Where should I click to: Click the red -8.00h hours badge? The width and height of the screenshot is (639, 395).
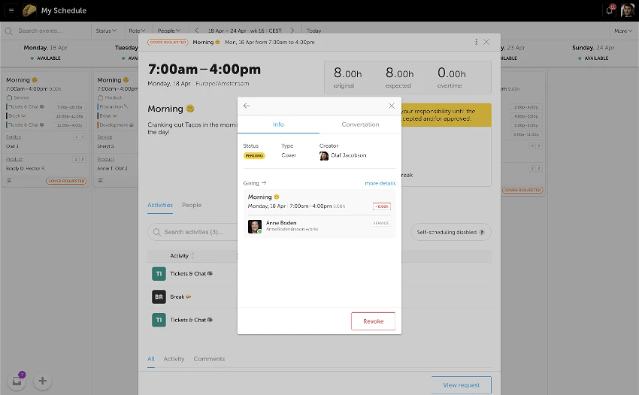(x=382, y=206)
